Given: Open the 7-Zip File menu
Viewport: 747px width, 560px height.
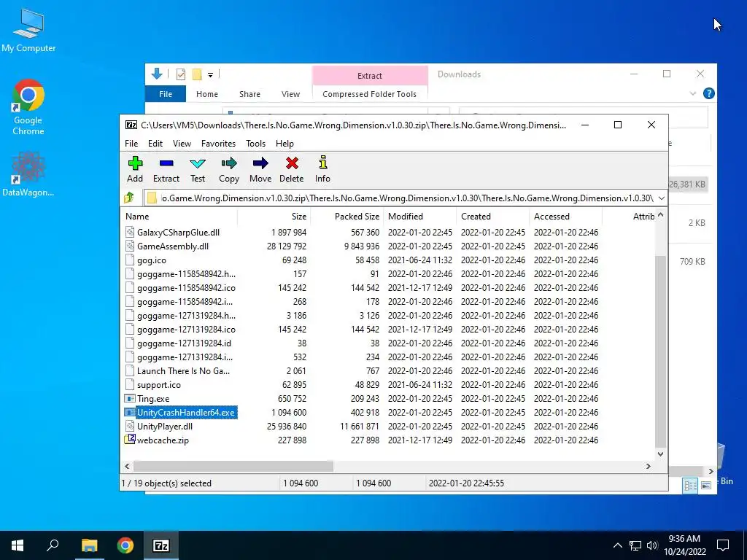Looking at the screenshot, I should tap(131, 144).
